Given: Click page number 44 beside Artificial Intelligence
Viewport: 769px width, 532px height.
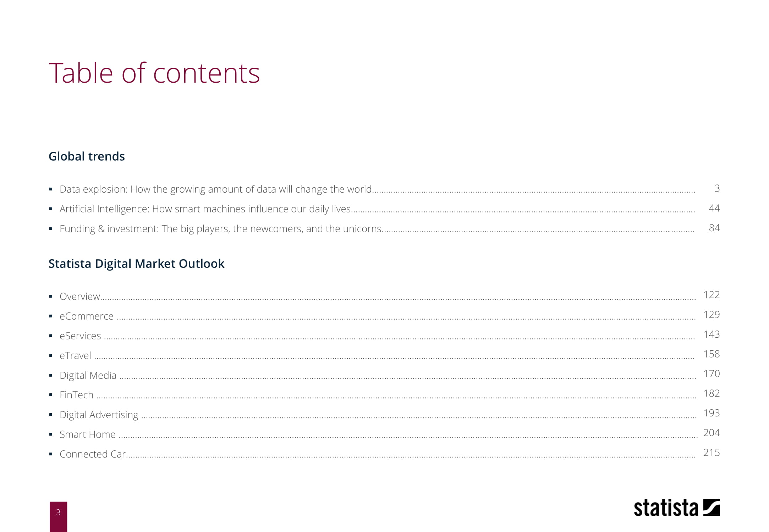Looking at the screenshot, I should click(714, 208).
